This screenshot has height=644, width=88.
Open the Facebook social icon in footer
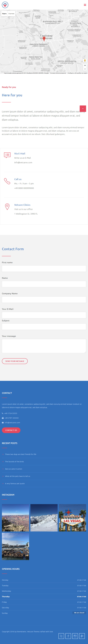click(x=68, y=636)
